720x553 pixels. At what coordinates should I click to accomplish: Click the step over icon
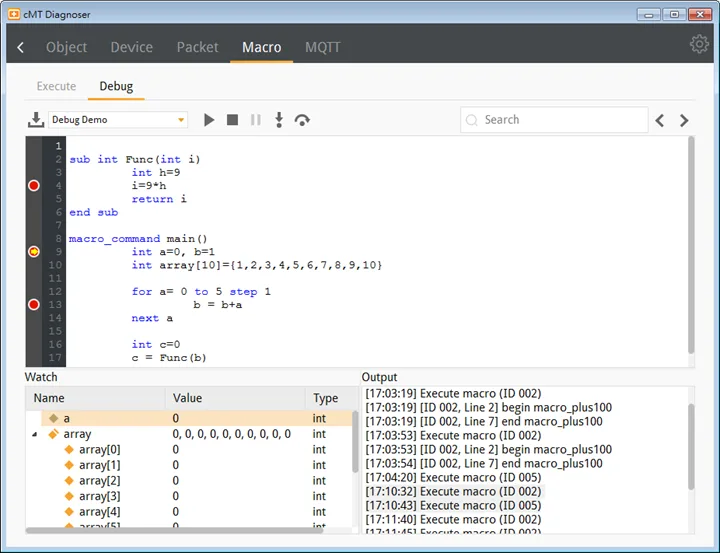point(302,120)
